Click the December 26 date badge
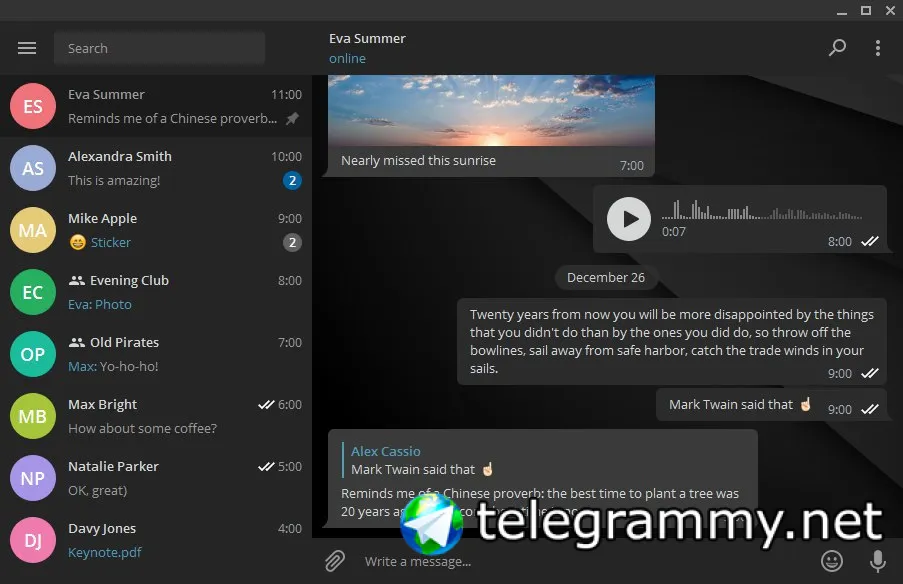Viewport: 903px width, 584px height. coord(606,278)
